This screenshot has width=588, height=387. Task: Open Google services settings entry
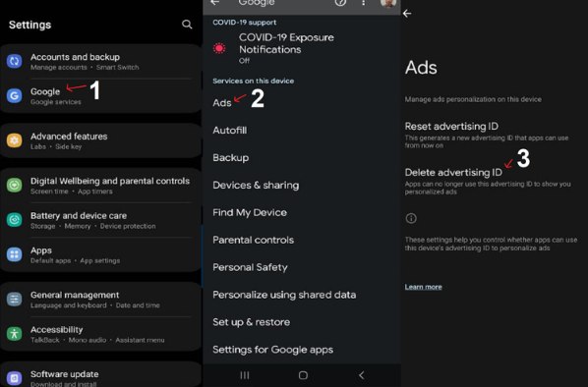101,96
